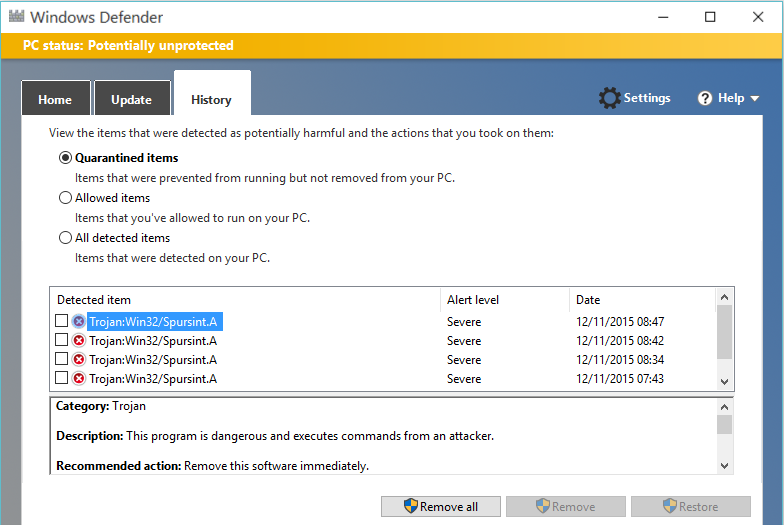Click the Remove all button

(x=440, y=506)
